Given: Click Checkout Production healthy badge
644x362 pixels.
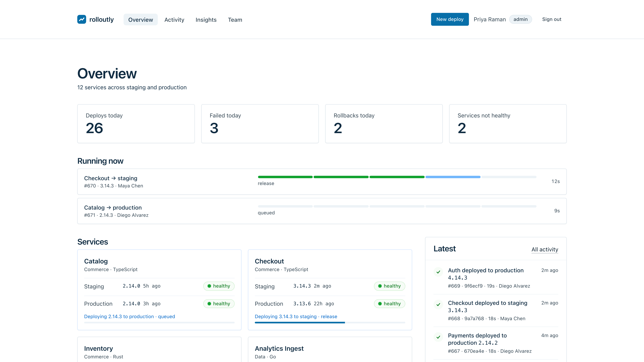Looking at the screenshot, I should pos(389,304).
